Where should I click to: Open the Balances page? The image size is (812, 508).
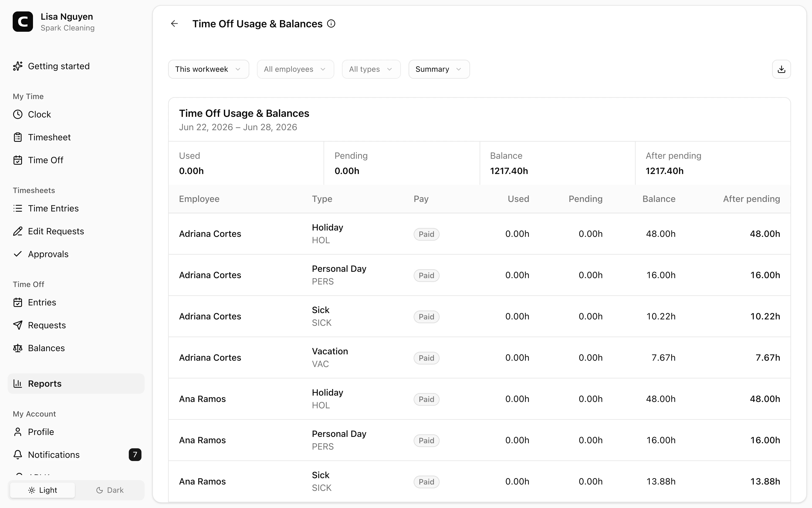point(76,348)
